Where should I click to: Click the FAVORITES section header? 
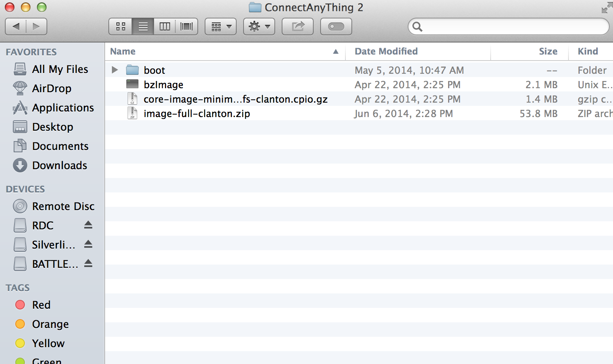(31, 52)
